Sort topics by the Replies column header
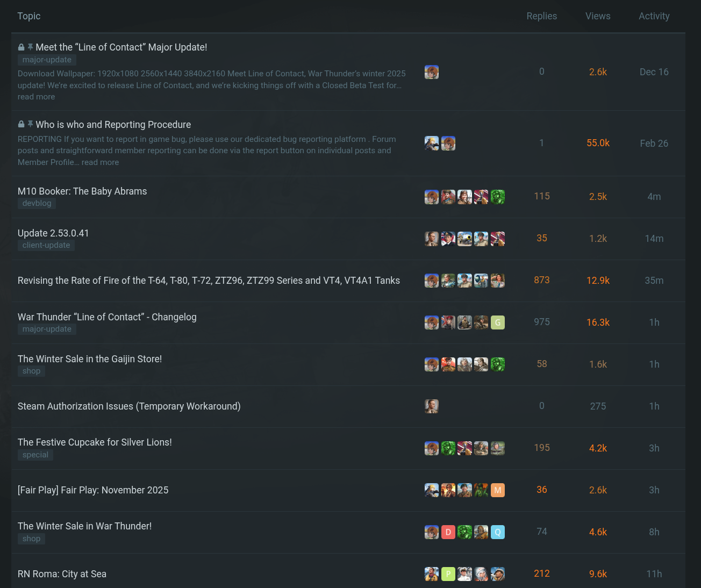Screen dimensions: 701x588 (542, 16)
